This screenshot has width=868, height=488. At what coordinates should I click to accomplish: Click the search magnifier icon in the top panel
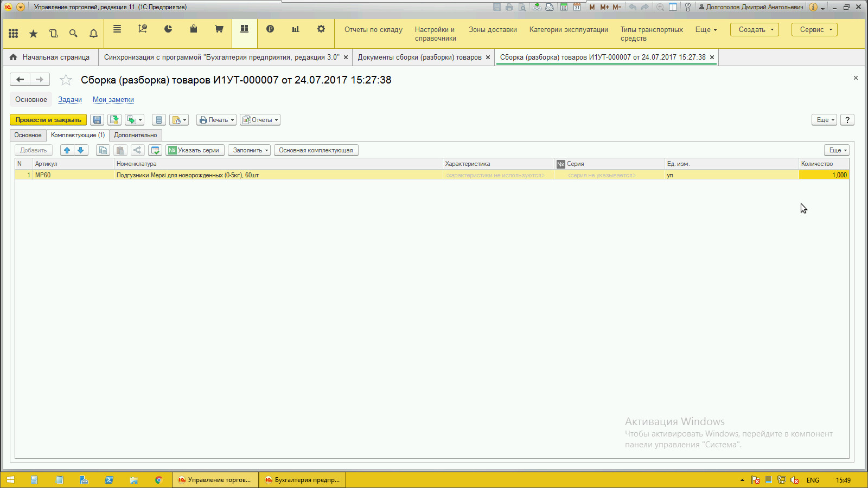tap(73, 34)
